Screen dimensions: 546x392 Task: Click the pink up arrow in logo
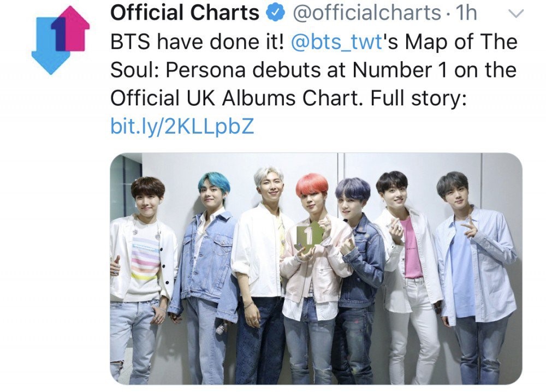coord(74,28)
